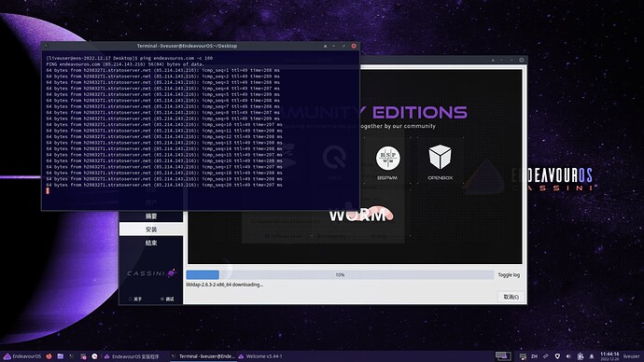Select 结束 step in installer sidebar
The image size is (644, 362).
point(151,243)
